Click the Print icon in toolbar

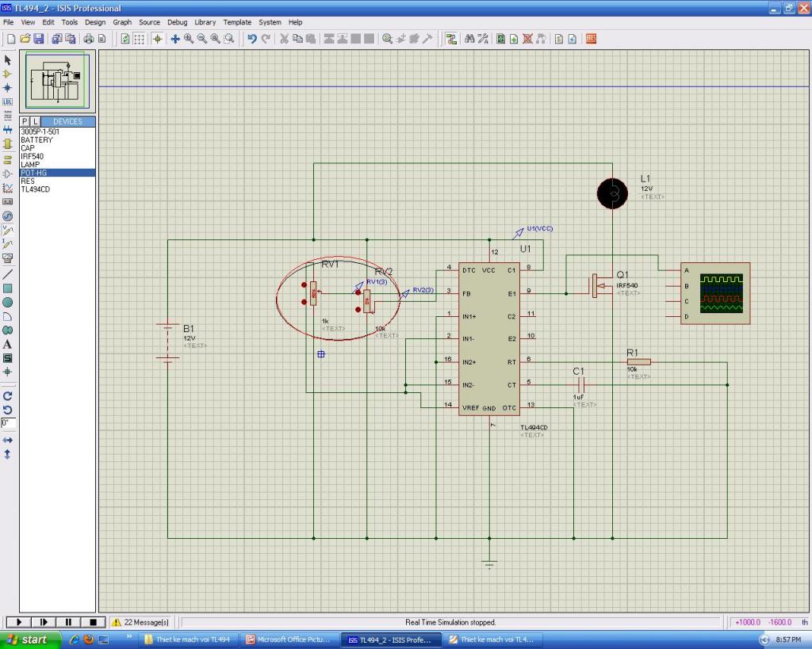[x=88, y=39]
